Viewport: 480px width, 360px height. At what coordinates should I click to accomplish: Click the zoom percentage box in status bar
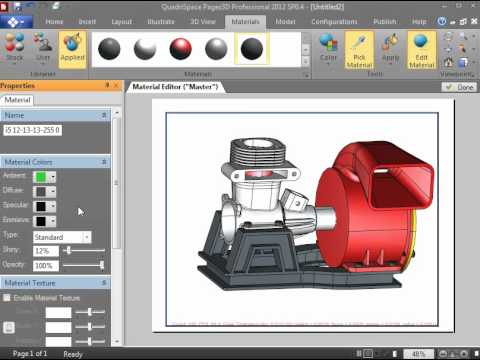[x=418, y=353]
